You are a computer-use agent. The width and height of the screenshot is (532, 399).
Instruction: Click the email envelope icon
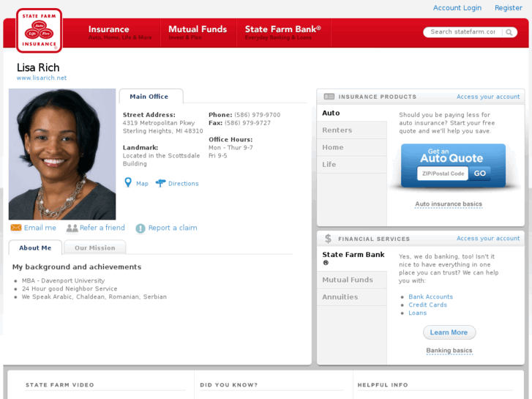pyautogui.click(x=16, y=228)
